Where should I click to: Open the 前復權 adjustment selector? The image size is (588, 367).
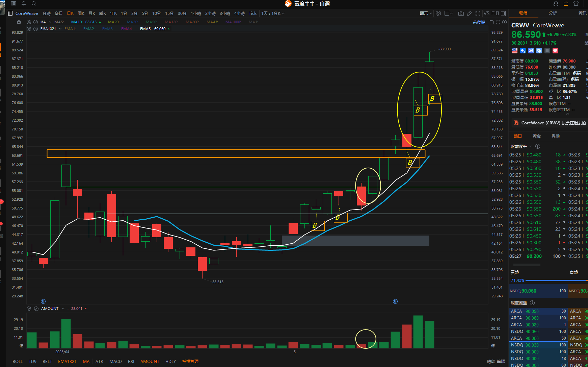point(479,22)
